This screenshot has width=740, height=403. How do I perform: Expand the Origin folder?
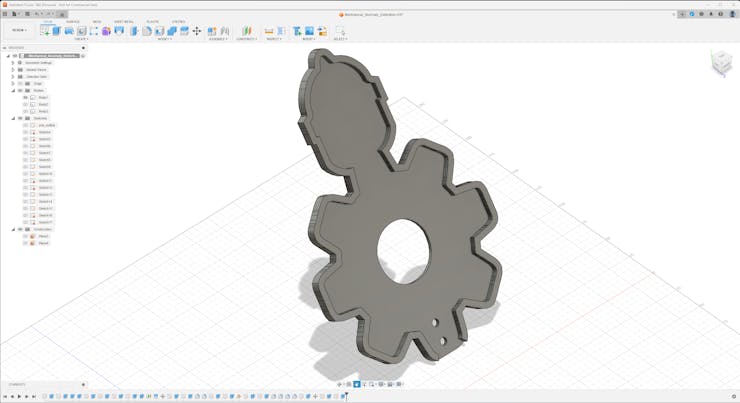click(x=13, y=84)
